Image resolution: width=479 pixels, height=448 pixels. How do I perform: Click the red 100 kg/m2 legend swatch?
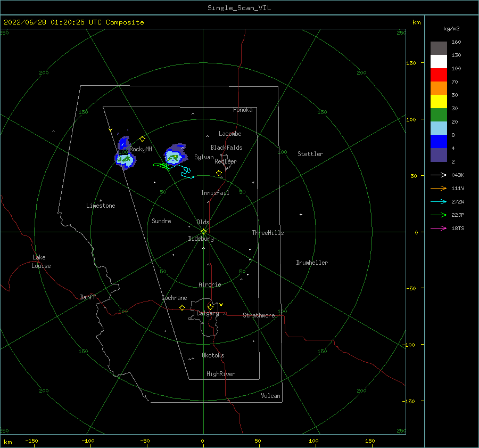pos(439,75)
